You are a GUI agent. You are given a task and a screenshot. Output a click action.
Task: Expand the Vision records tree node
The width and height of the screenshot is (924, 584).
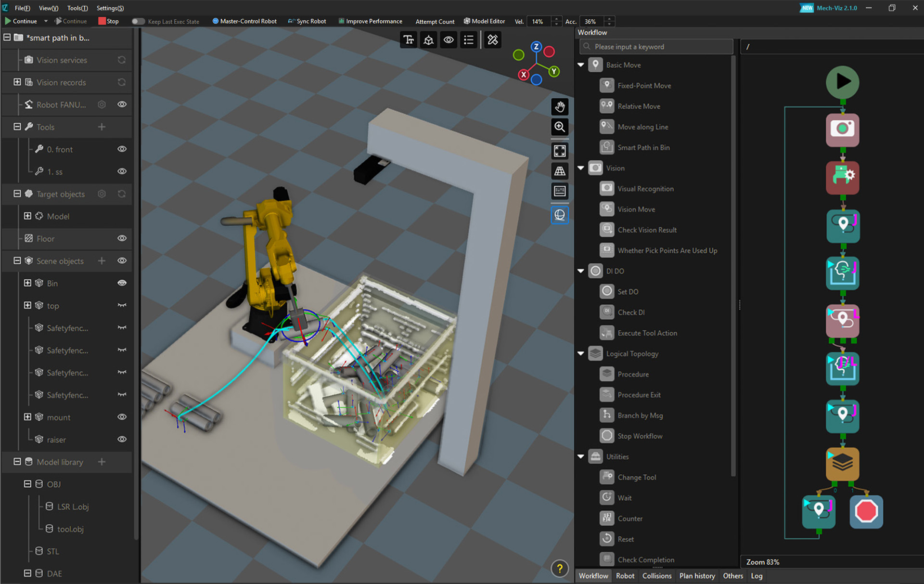coord(17,82)
